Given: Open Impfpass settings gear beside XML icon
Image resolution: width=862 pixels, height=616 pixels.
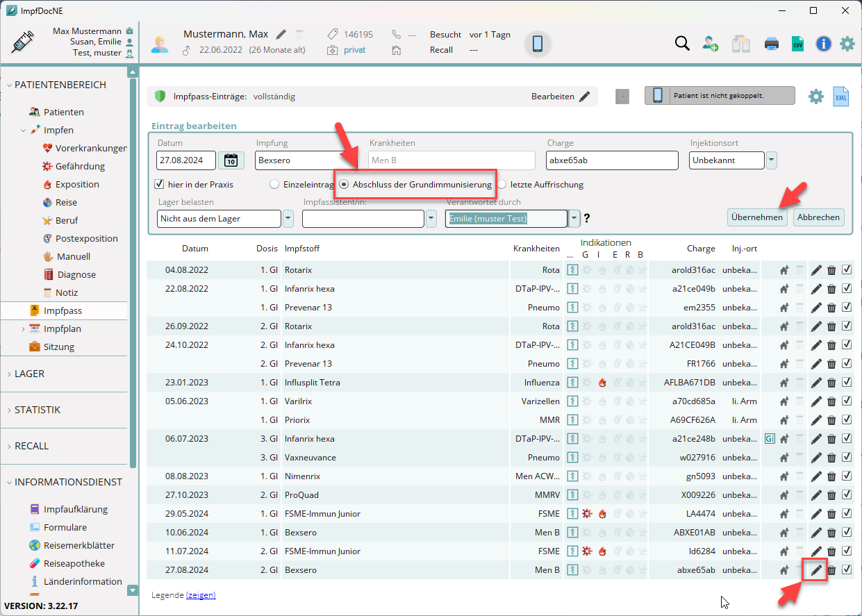Looking at the screenshot, I should pyautogui.click(x=816, y=97).
